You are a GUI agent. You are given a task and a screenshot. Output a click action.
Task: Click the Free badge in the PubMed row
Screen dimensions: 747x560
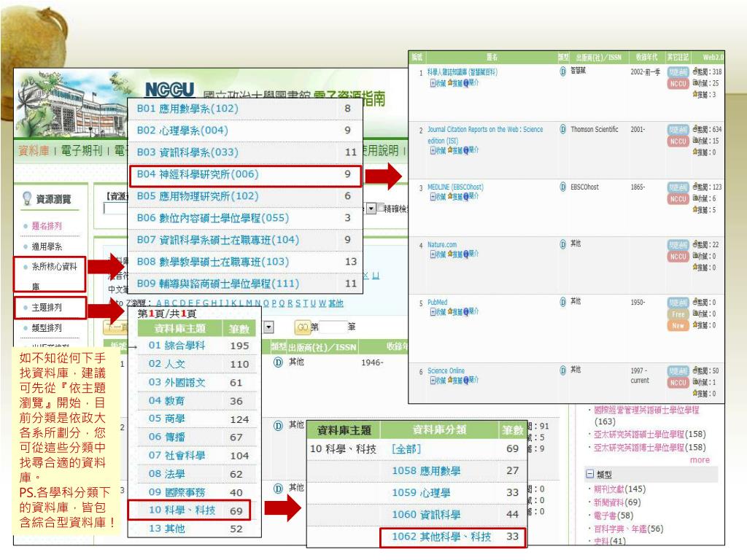[x=678, y=314]
